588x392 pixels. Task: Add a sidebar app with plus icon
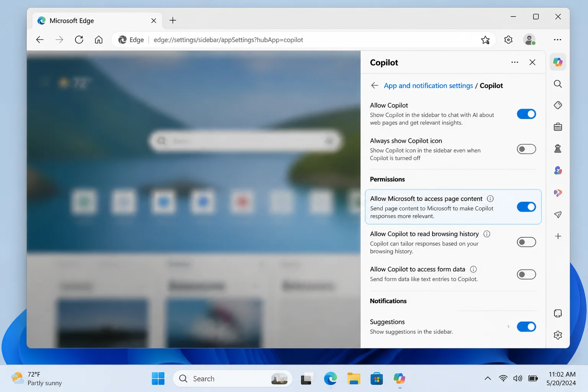558,236
